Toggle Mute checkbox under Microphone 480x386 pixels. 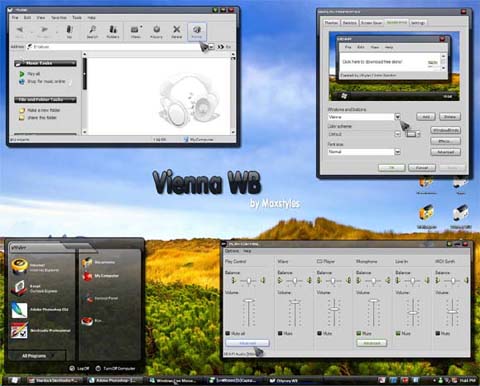point(359,333)
